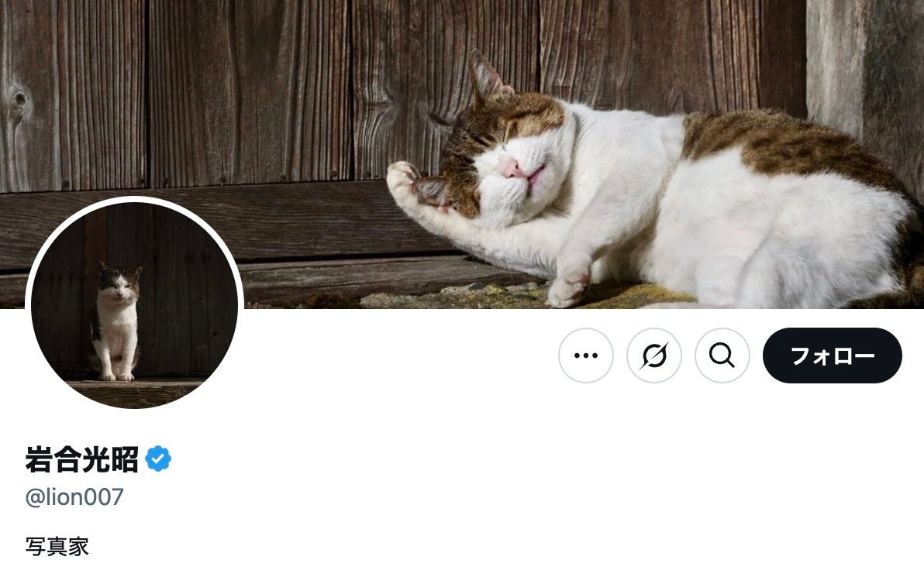Follow the account with the フォロー button
The width and height of the screenshot is (924, 584).
pos(832,356)
